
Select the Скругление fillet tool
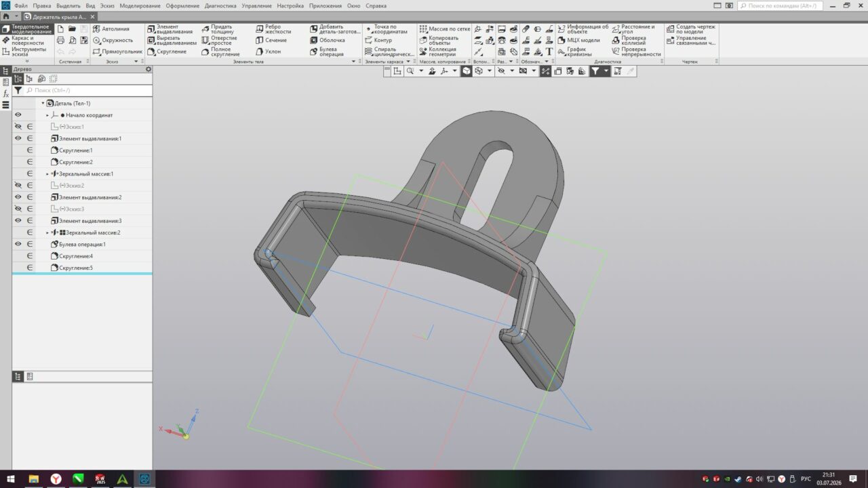point(167,52)
